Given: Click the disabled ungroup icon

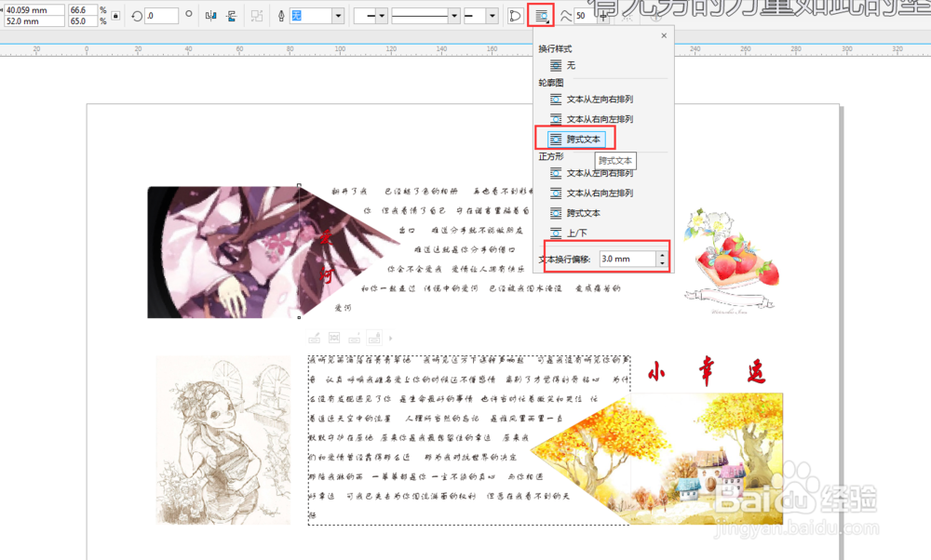Looking at the screenshot, I should (x=257, y=16).
